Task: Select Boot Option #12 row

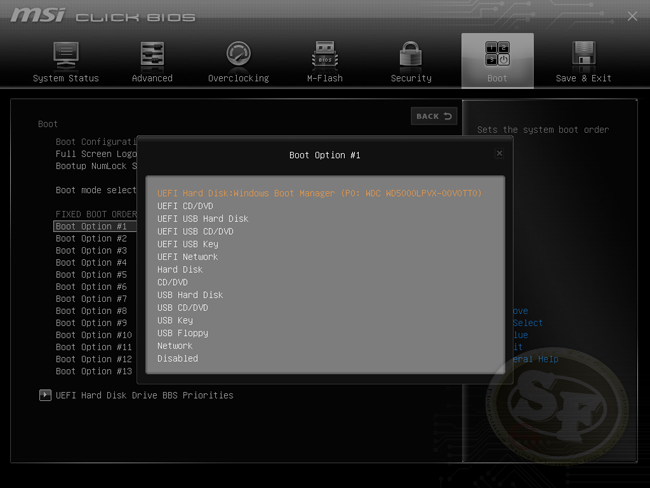Action: [x=94, y=359]
